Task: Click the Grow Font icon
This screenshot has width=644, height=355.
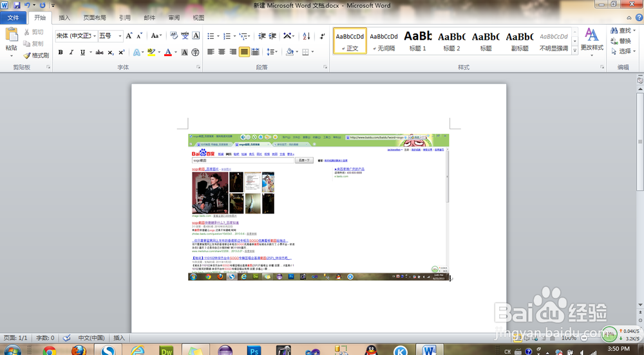Action: (x=129, y=36)
